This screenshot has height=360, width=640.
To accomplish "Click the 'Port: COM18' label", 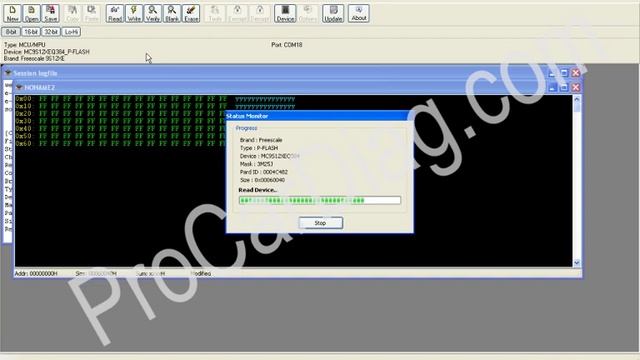I will (x=287, y=45).
